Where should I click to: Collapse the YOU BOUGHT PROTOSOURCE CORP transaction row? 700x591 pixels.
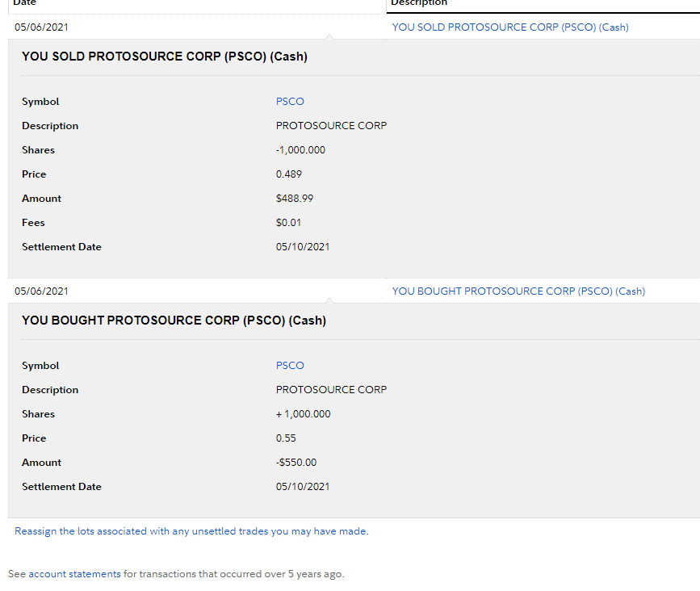tap(518, 291)
